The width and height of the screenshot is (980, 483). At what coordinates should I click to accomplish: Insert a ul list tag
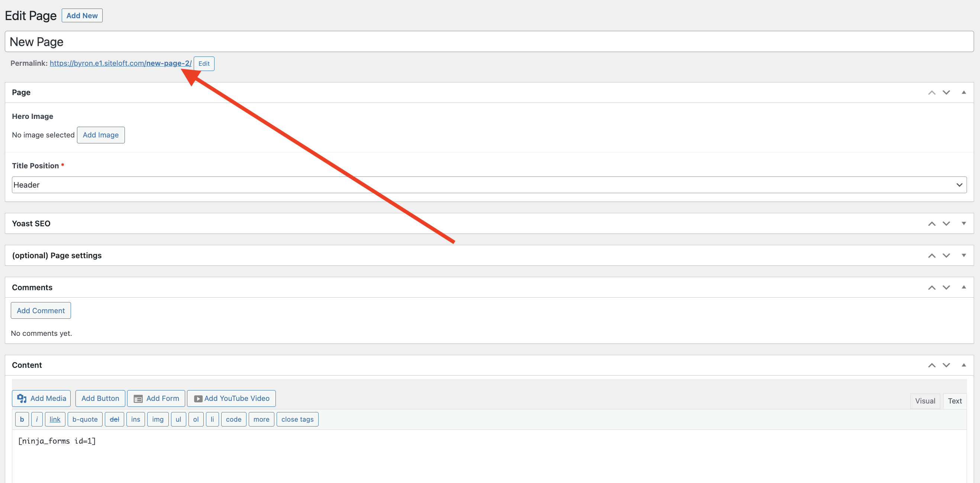[x=178, y=419]
